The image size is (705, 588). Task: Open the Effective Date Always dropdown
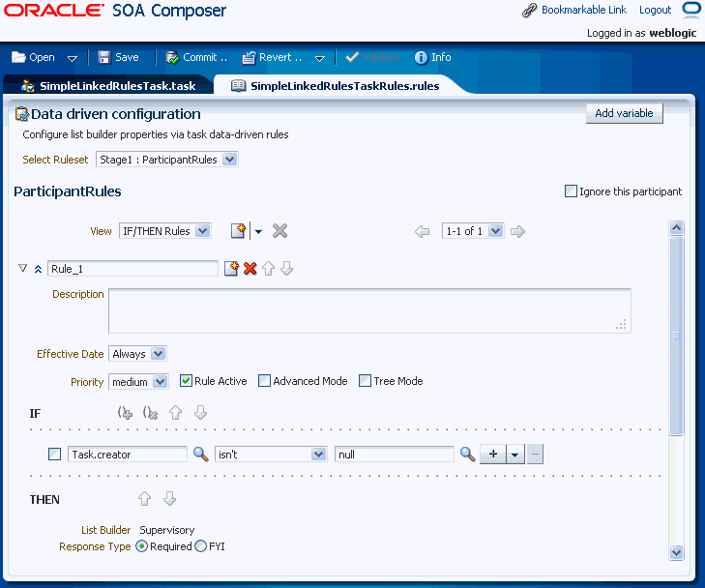point(158,354)
